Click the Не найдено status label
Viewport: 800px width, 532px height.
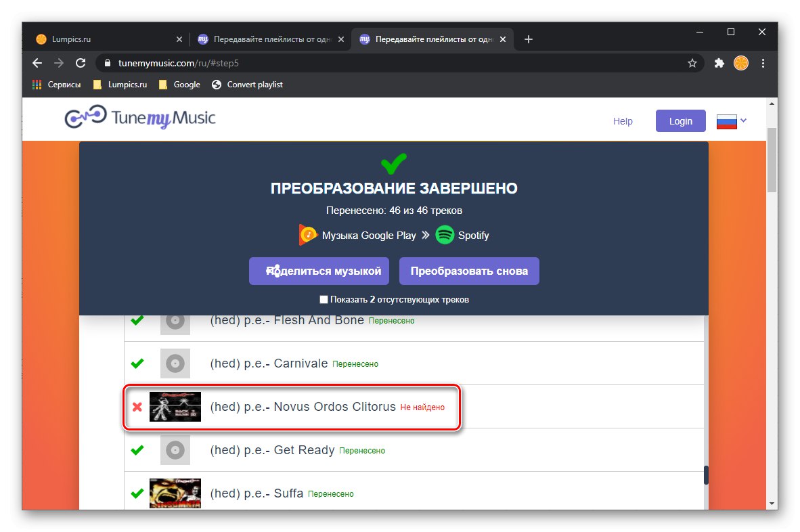pyautogui.click(x=422, y=407)
